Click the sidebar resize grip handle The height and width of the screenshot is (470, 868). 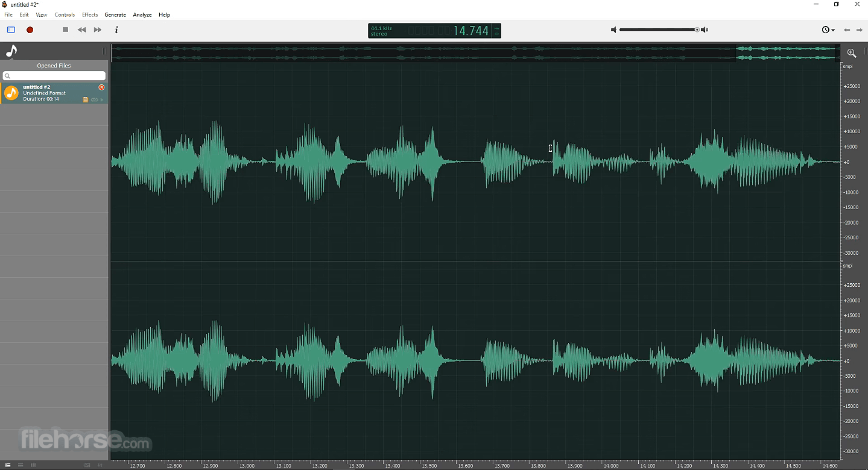pyautogui.click(x=104, y=51)
